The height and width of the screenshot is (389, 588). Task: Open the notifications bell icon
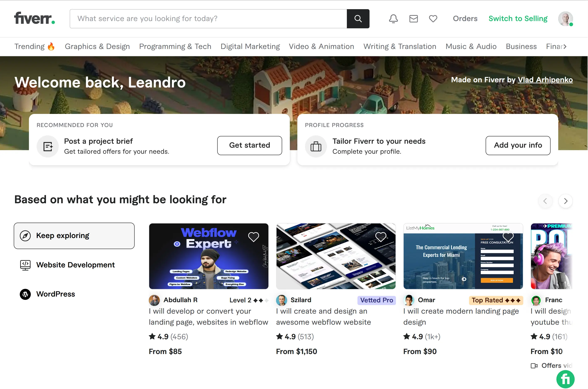(x=393, y=19)
